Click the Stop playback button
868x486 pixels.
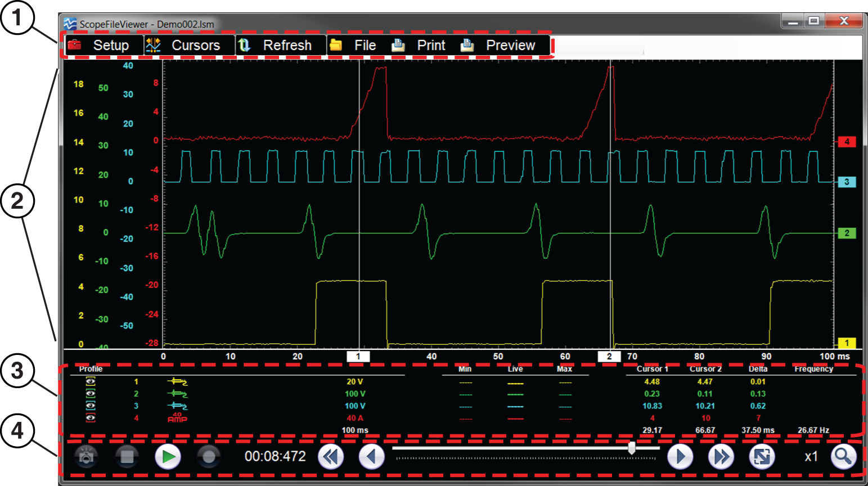pos(127,456)
